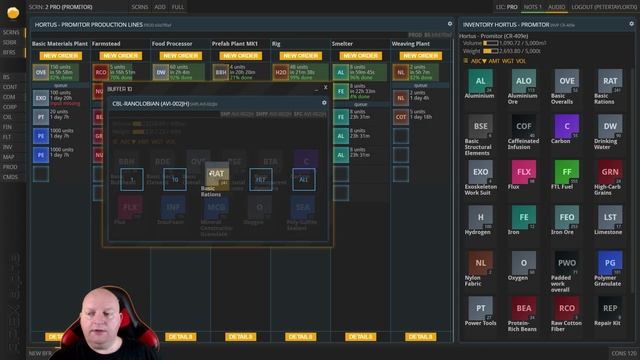Screen dimensions: 640x360
Task: Open Weaving Plant details
Action: coord(421,337)
